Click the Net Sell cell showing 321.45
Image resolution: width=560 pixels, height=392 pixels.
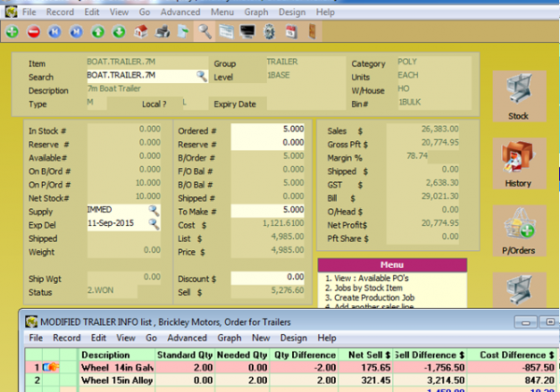[x=365, y=380]
